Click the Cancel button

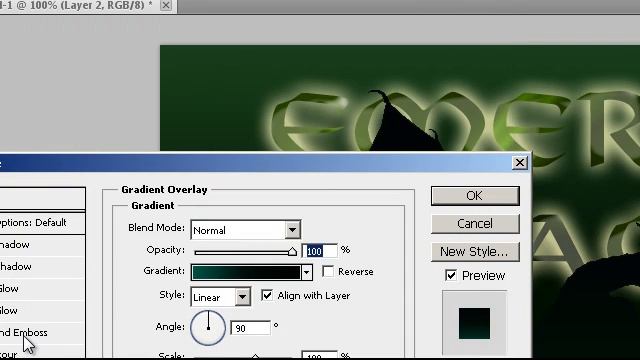point(475,224)
